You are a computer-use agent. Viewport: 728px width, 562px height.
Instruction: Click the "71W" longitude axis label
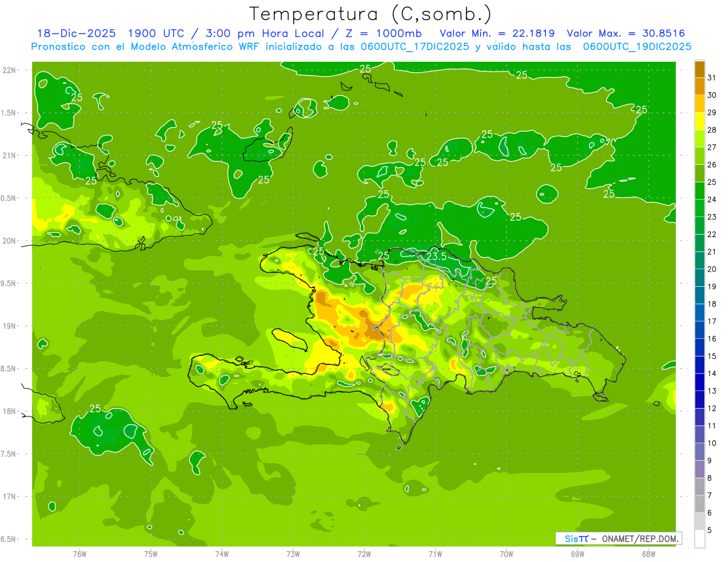(x=435, y=554)
